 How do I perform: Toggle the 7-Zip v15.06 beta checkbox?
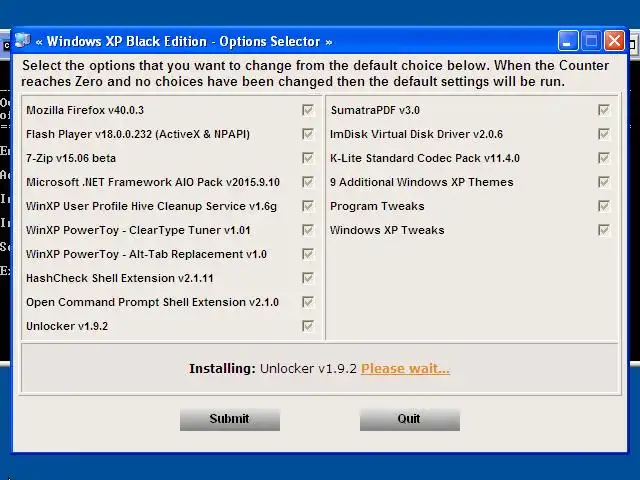tap(308, 158)
